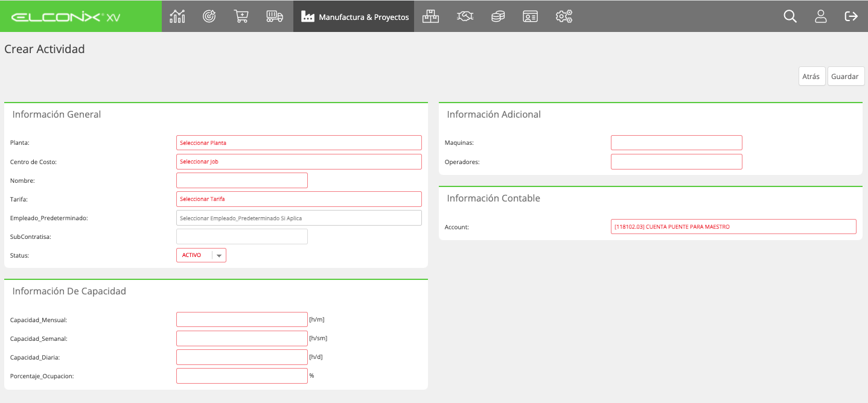Click the Elconix XV logo
Screen dimensions: 868x403
tap(66, 17)
